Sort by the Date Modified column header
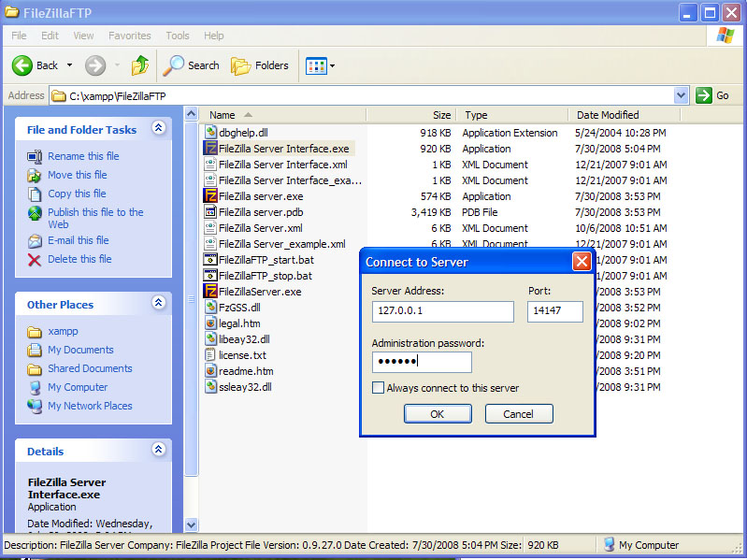The height and width of the screenshot is (560, 747). [625, 115]
